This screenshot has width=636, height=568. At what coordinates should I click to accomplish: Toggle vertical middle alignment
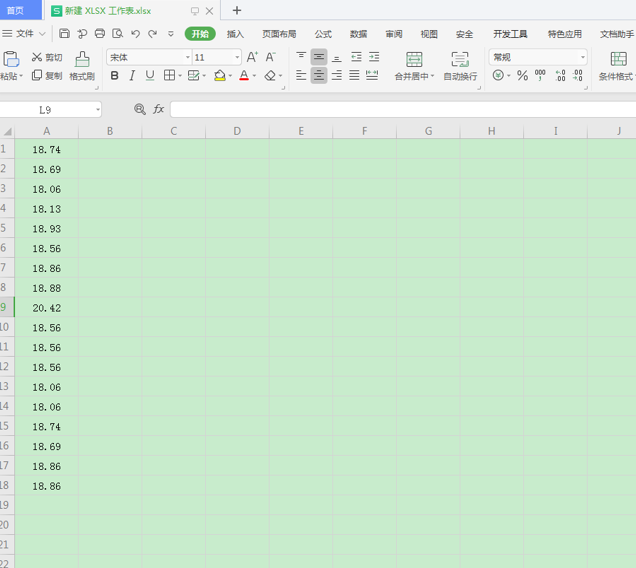[x=319, y=57]
